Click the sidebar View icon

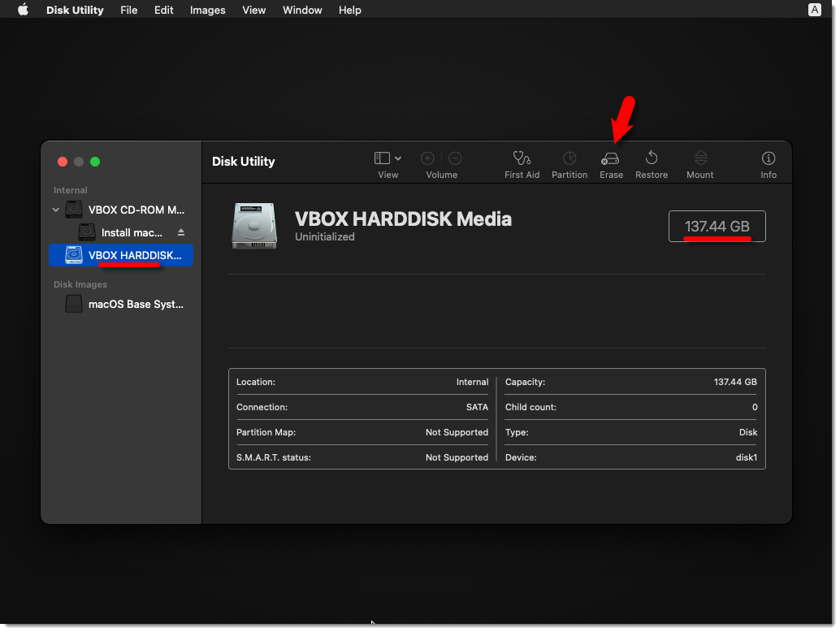click(382, 158)
